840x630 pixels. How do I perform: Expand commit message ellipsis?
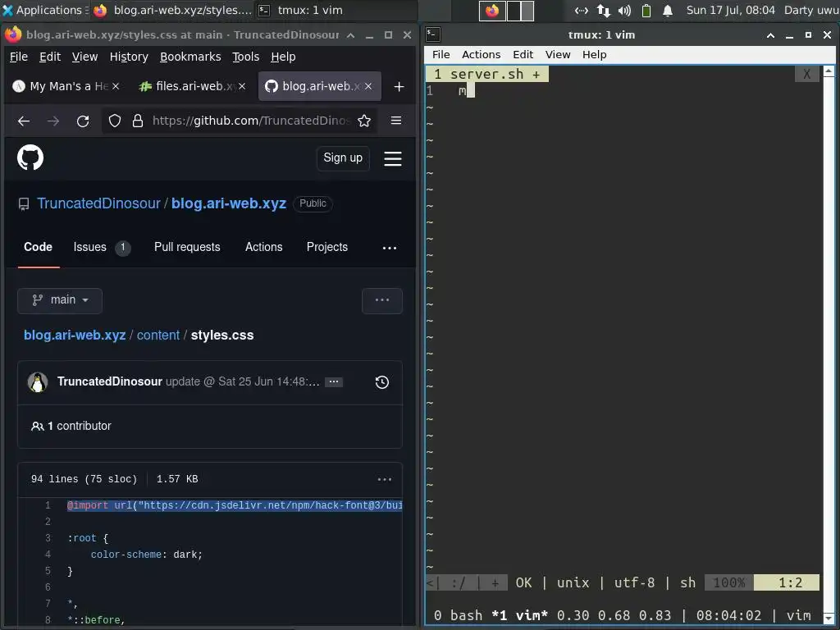334,382
